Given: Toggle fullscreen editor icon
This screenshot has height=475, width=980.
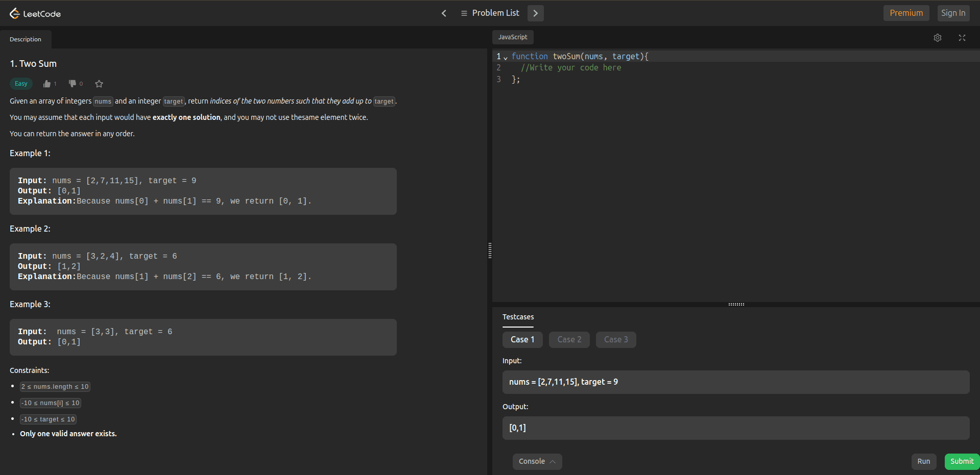Looking at the screenshot, I should [962, 38].
